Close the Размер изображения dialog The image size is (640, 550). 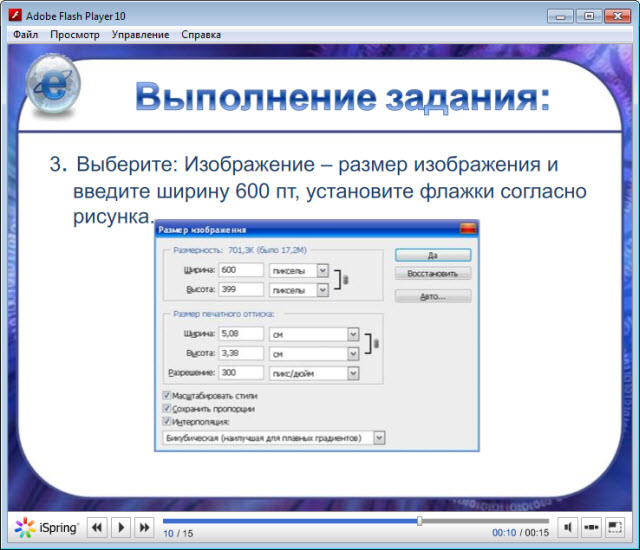click(x=468, y=229)
